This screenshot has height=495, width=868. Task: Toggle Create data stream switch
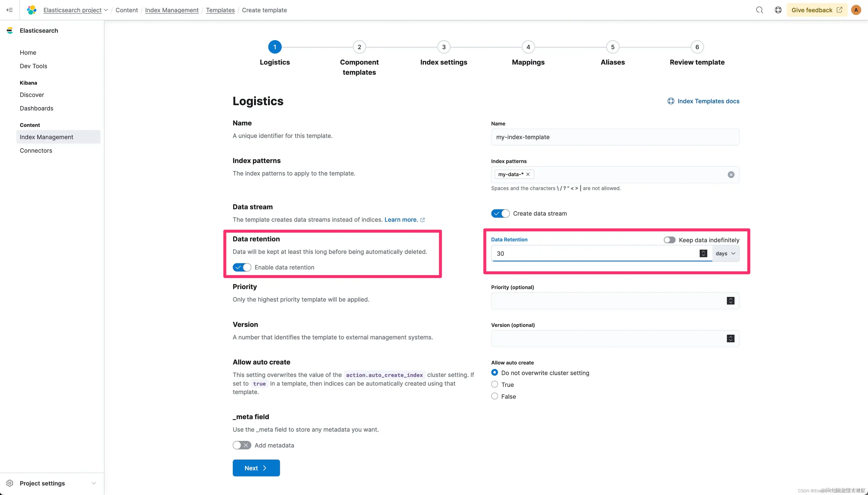[500, 213]
